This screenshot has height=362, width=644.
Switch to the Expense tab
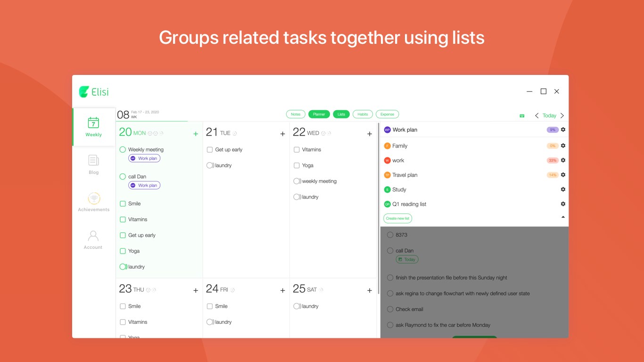(388, 114)
